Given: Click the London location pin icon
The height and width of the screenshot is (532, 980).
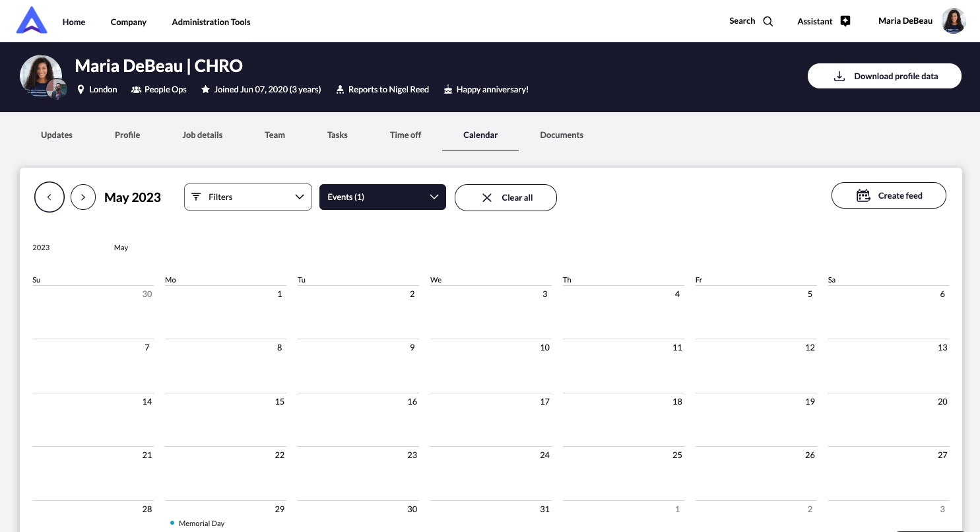Looking at the screenshot, I should [x=81, y=90].
